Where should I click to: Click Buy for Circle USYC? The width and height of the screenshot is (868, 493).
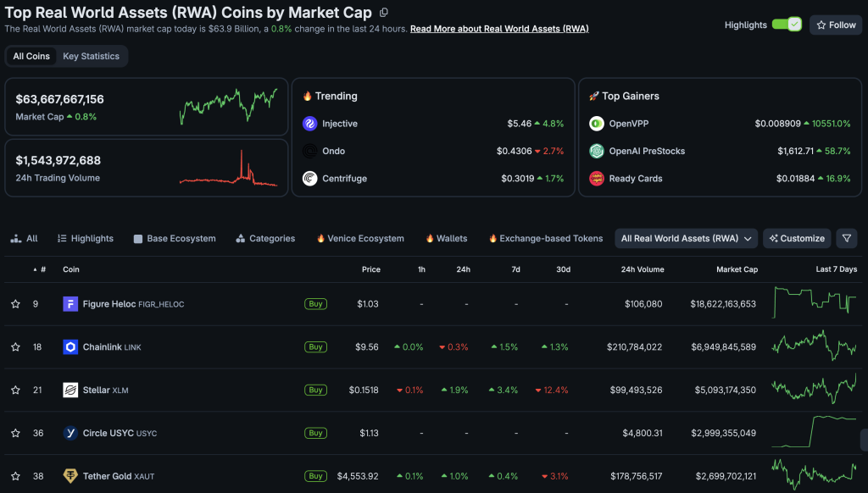pos(315,433)
